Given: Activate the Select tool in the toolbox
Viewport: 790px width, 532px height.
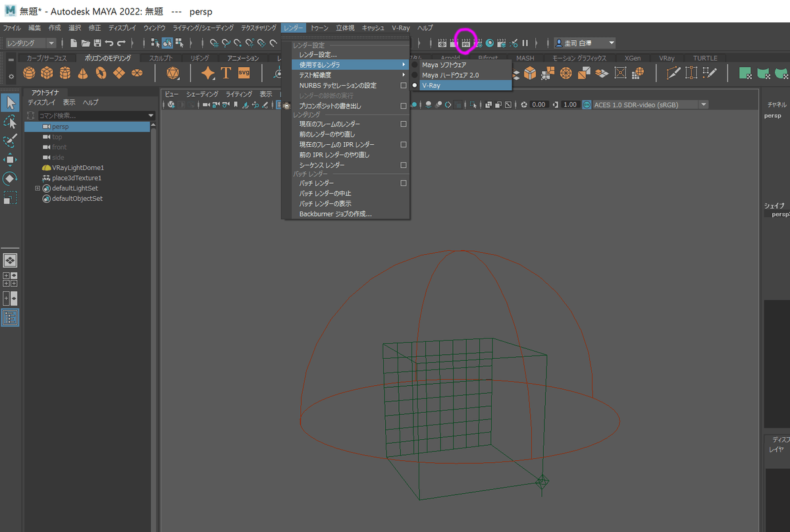Looking at the screenshot, I should [11, 103].
